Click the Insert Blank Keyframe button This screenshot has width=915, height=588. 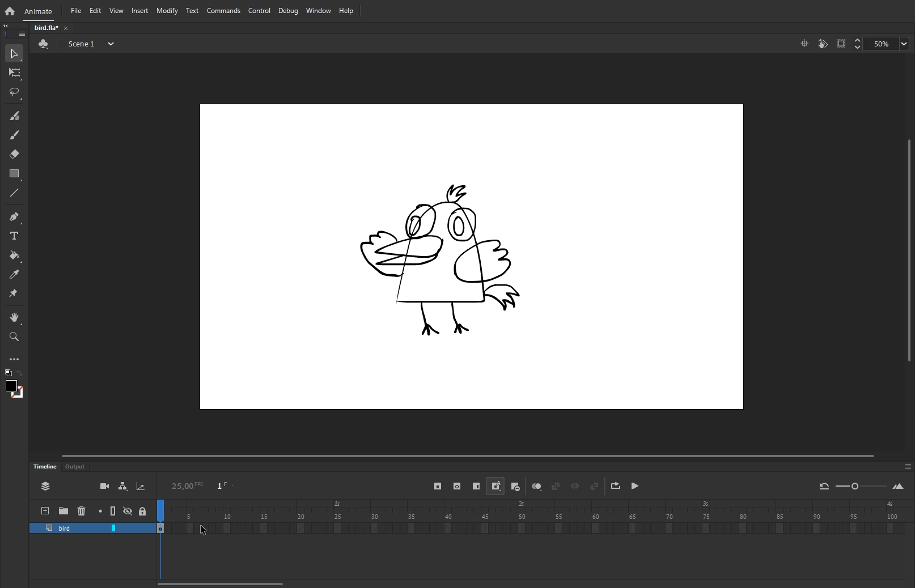coord(457,486)
